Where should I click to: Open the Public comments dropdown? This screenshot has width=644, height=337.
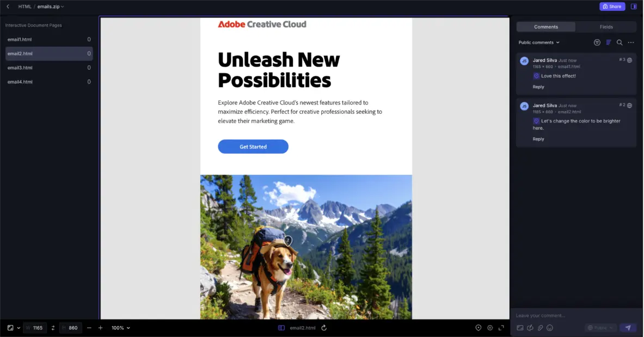(x=538, y=42)
